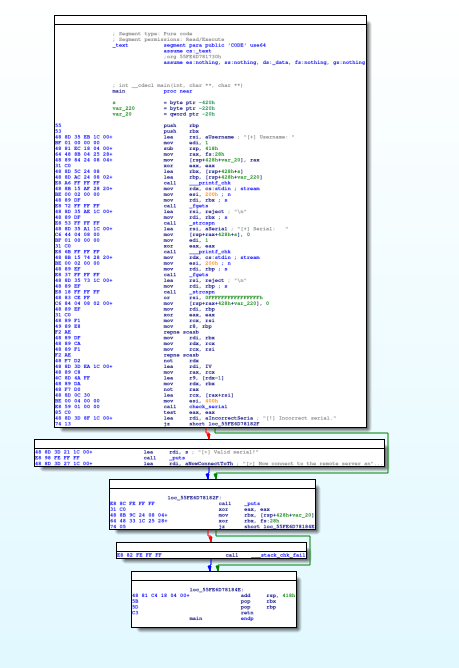
Task: Click the retn instruction
Action: pos(247,613)
